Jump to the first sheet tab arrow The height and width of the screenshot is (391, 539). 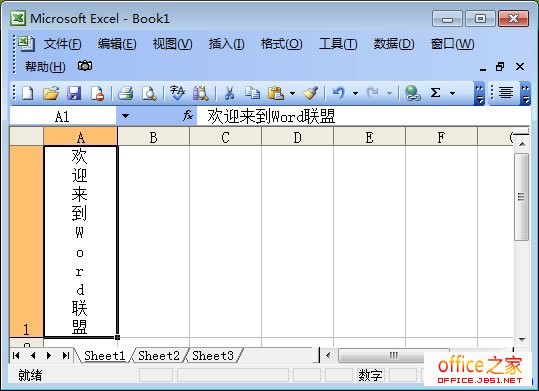(16, 355)
